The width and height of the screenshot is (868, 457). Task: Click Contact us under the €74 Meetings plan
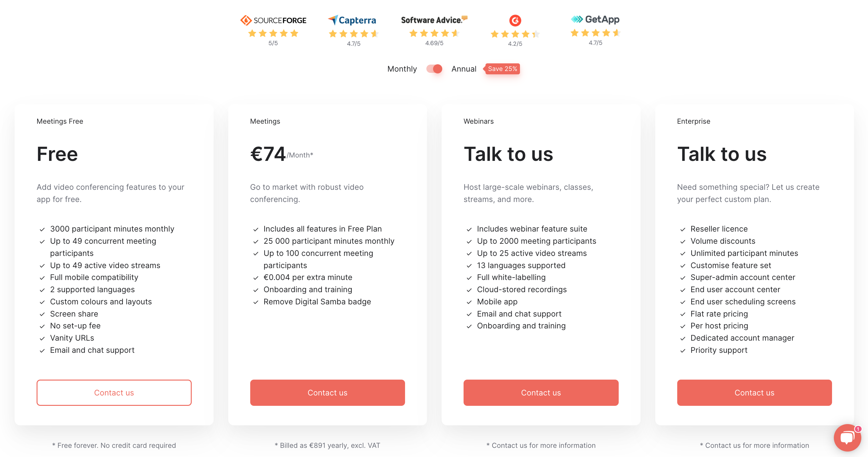point(327,392)
